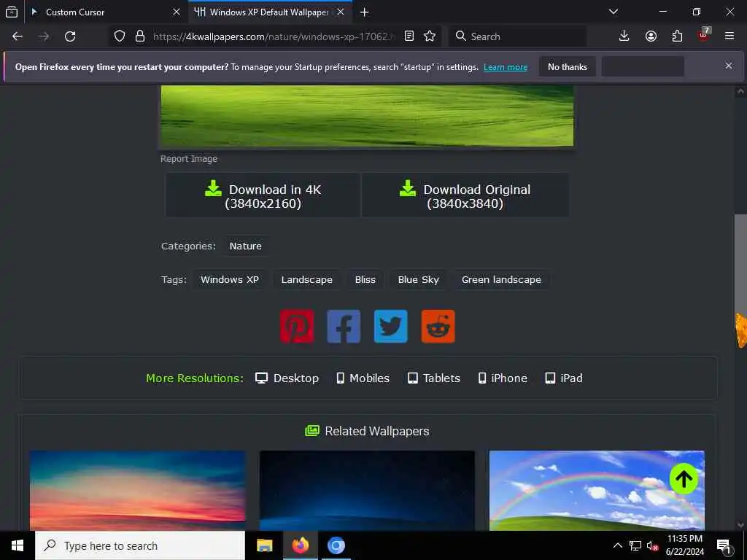Click the orange leaf custom cursor widget
The width and height of the screenshot is (747, 560).
[741, 330]
